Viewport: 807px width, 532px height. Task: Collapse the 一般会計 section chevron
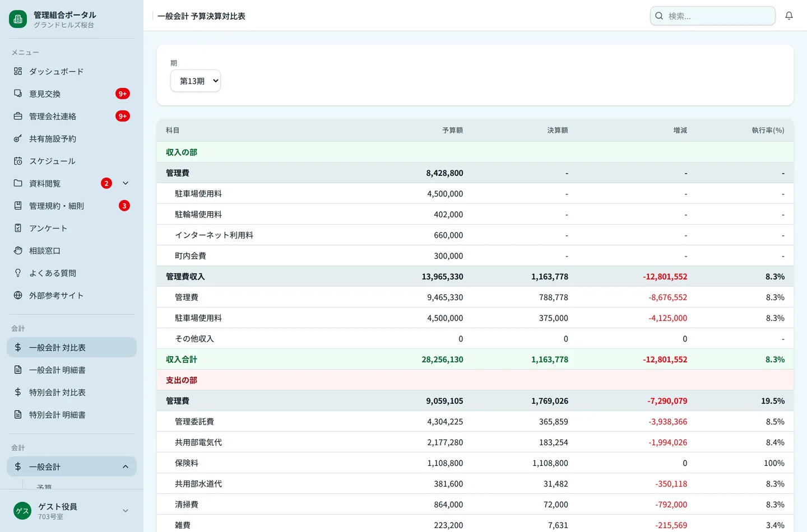point(126,466)
